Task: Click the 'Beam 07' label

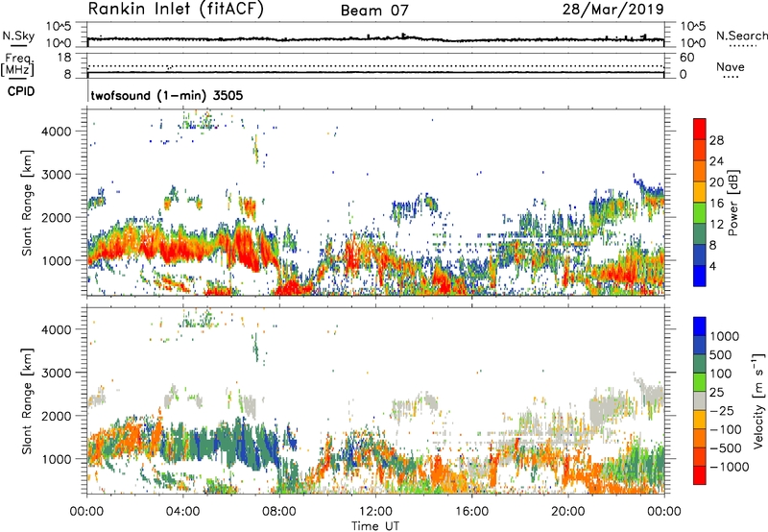Action: [x=374, y=11]
